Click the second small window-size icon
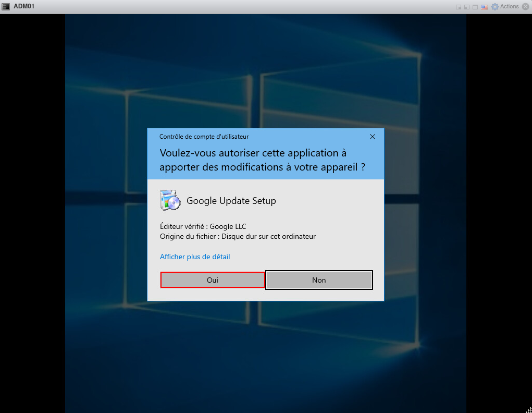 coord(467,7)
